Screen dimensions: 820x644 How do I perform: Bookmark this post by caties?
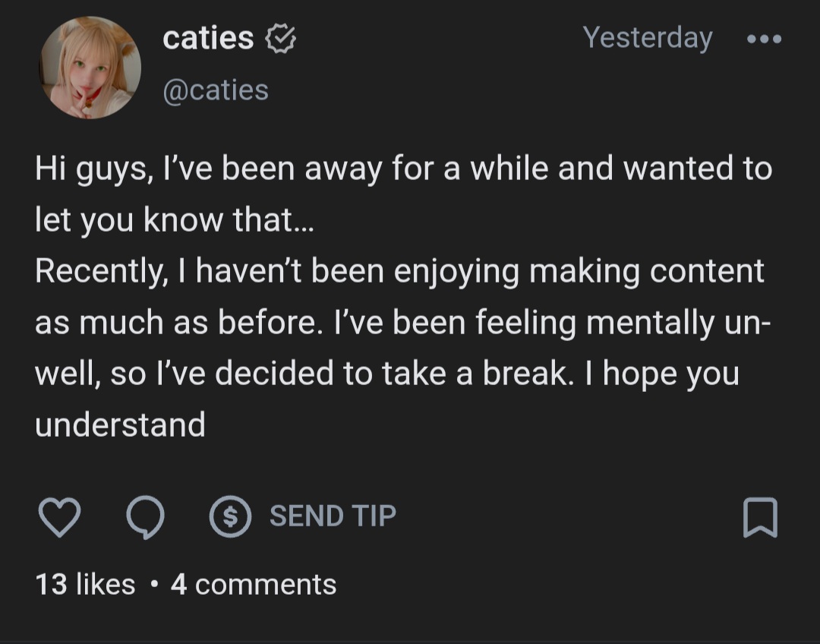tap(760, 518)
